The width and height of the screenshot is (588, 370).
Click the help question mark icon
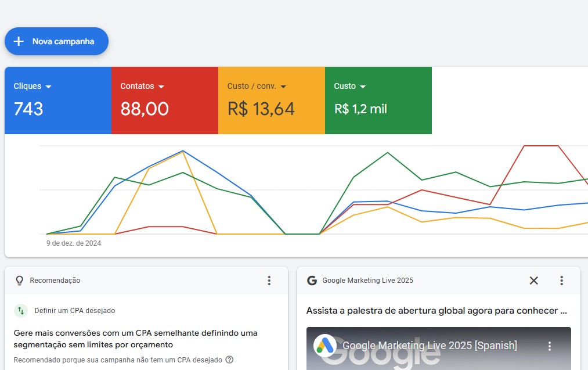tap(229, 360)
